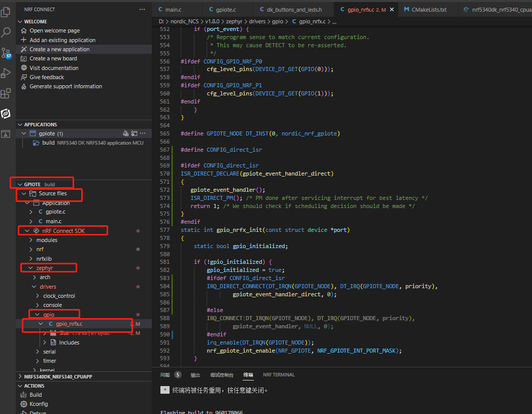Close the gpio_nrfx.c editor tab
This screenshot has height=414, width=532.
(x=392, y=10)
